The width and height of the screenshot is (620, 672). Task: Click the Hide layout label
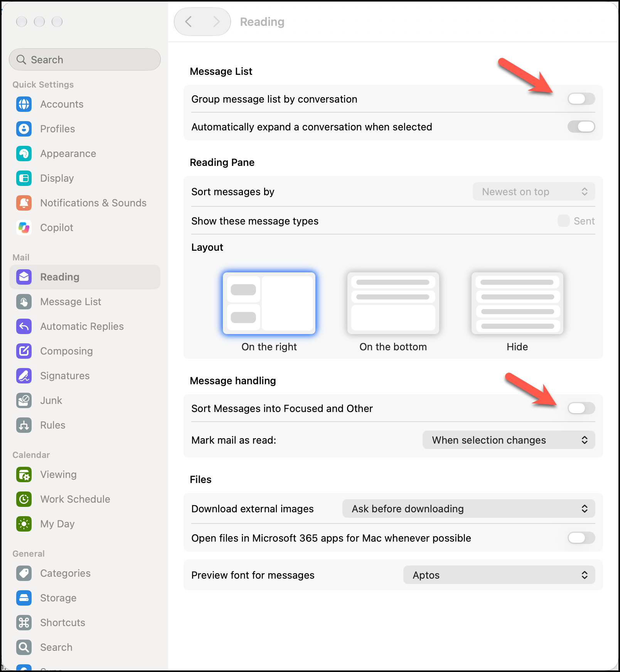517,347
